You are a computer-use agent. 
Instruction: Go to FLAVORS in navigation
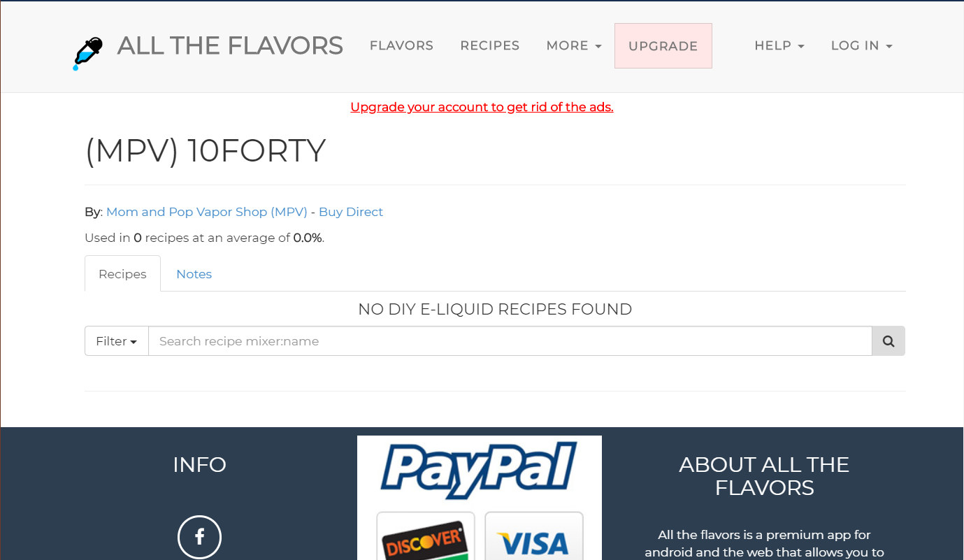pos(401,45)
